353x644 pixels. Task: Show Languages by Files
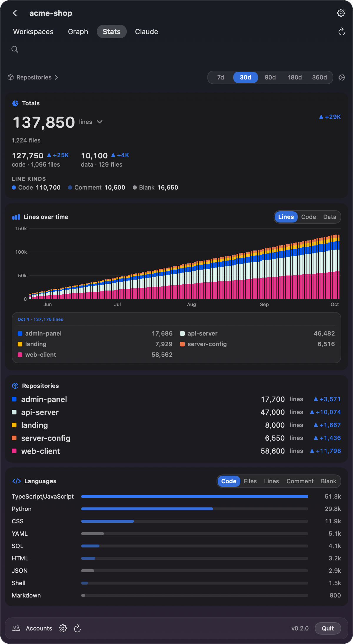(250, 481)
